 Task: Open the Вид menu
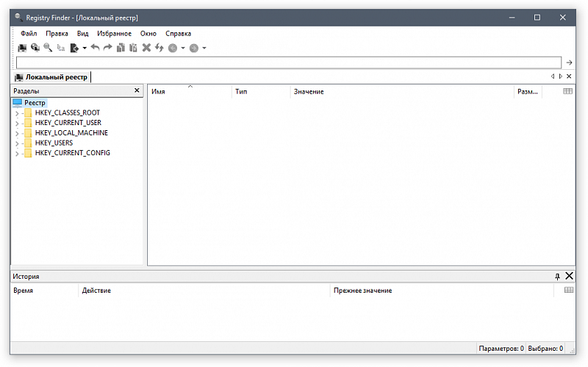click(x=83, y=33)
